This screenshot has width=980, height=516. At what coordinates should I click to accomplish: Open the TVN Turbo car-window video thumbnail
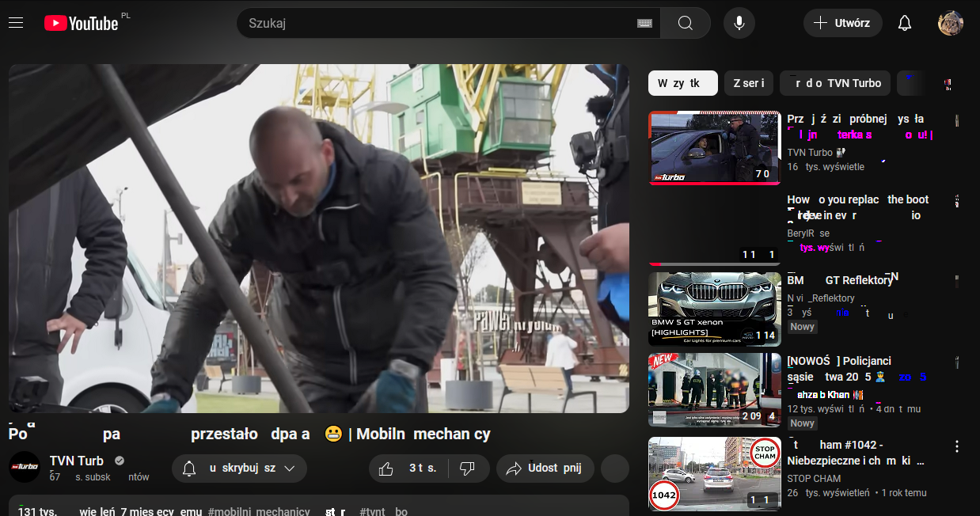(715, 148)
